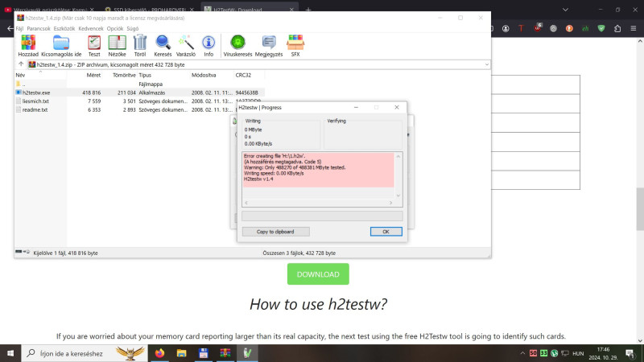The width and height of the screenshot is (644, 362).
Task: Open the Fájl menu in WinRAR
Action: point(19,29)
